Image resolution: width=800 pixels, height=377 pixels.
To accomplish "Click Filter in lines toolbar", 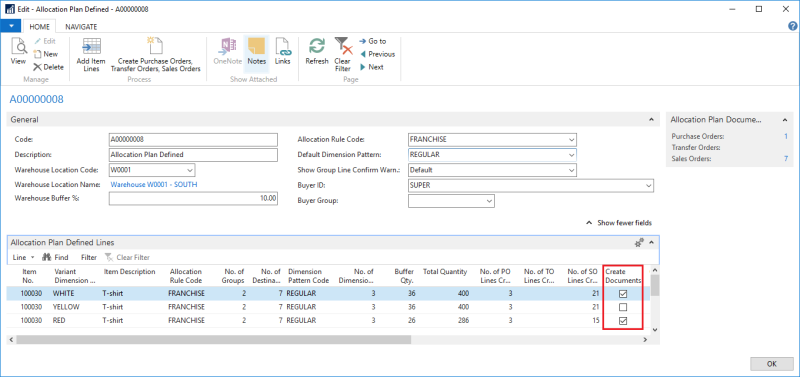I will pos(89,257).
